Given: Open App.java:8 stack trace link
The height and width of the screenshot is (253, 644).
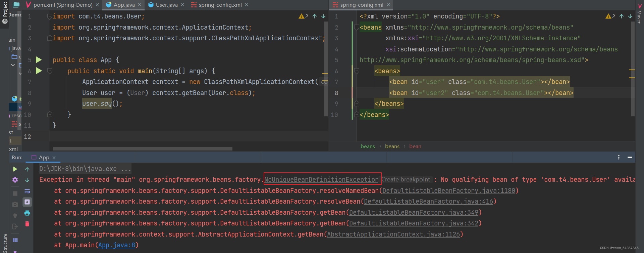Looking at the screenshot, I should 117,245.
